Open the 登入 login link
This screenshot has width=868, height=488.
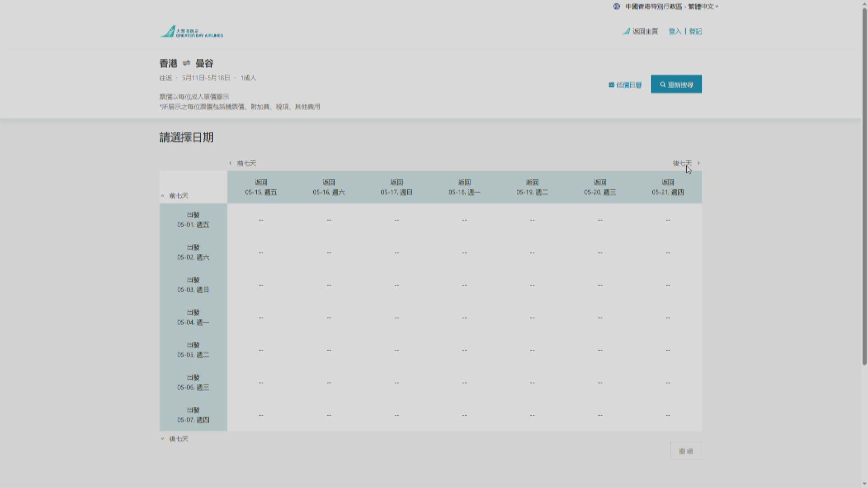tap(675, 31)
